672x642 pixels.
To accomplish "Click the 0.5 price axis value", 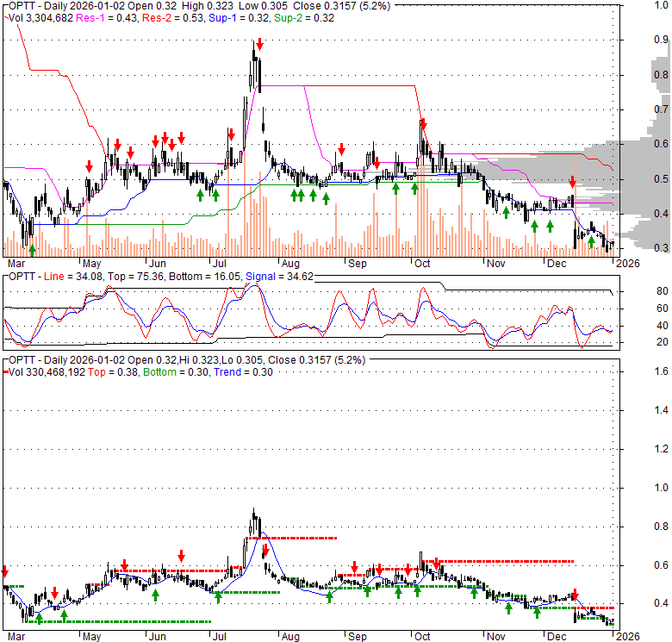I will click(x=661, y=178).
